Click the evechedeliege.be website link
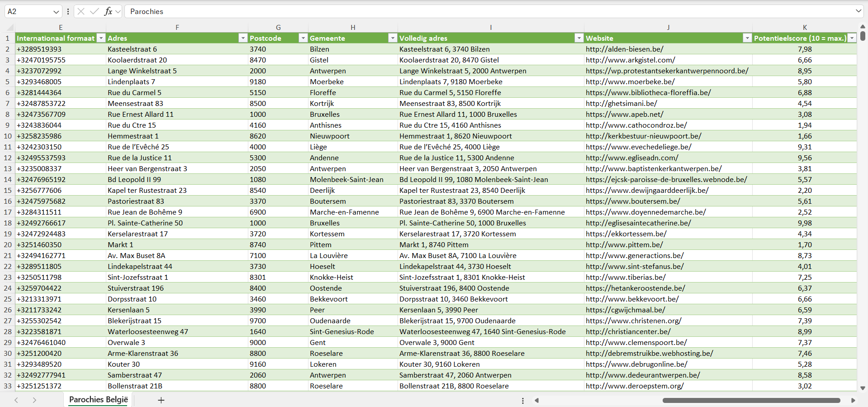Screen dimensions: 868x407 coord(638,147)
